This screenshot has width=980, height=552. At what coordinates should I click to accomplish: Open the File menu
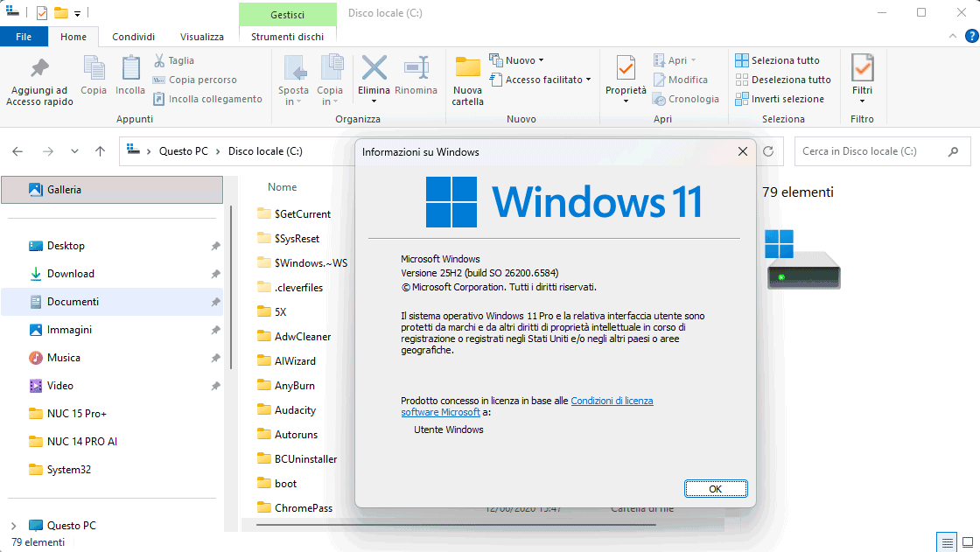click(24, 37)
